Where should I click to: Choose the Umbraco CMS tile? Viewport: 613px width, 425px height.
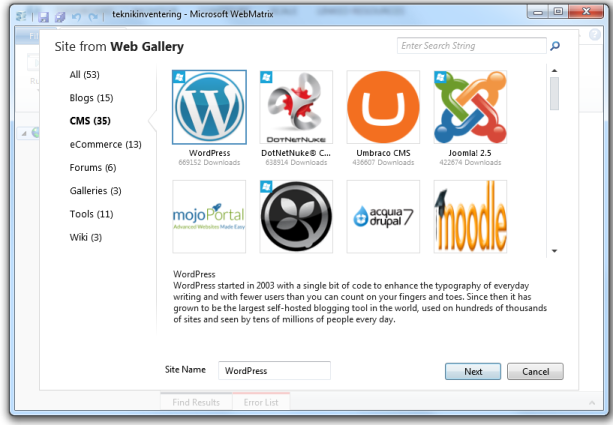point(383,107)
